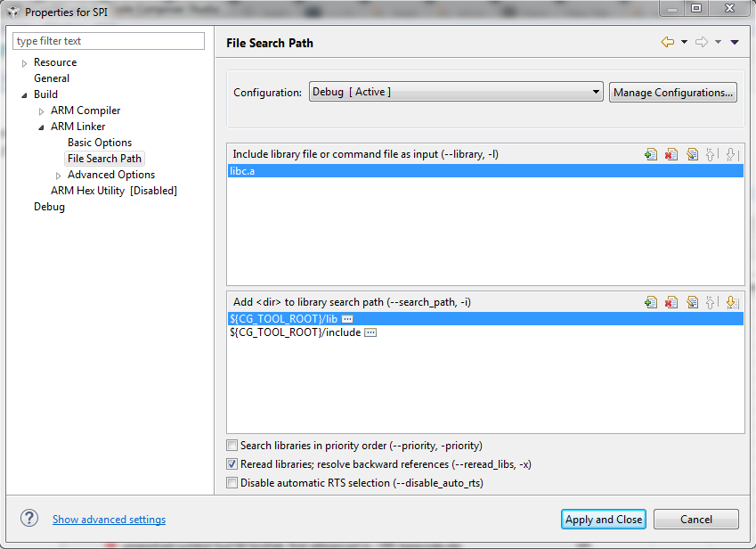
Task: Open the Configuration dropdown
Action: [x=456, y=92]
